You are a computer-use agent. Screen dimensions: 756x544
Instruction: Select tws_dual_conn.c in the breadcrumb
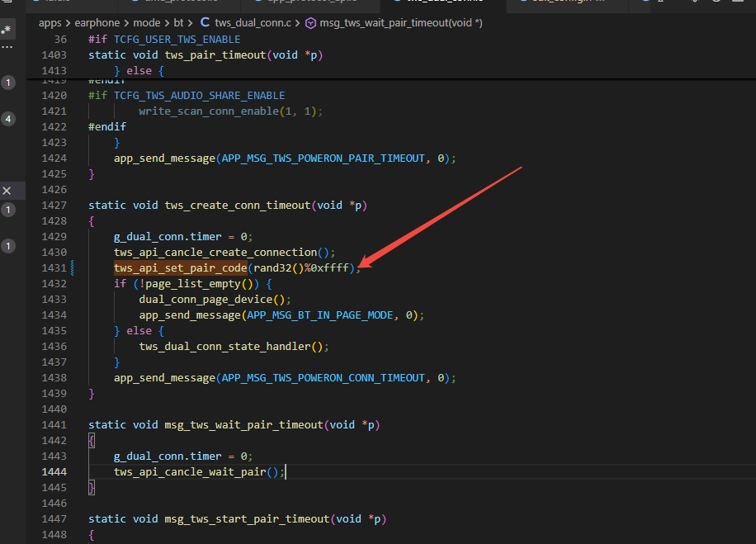(x=253, y=22)
